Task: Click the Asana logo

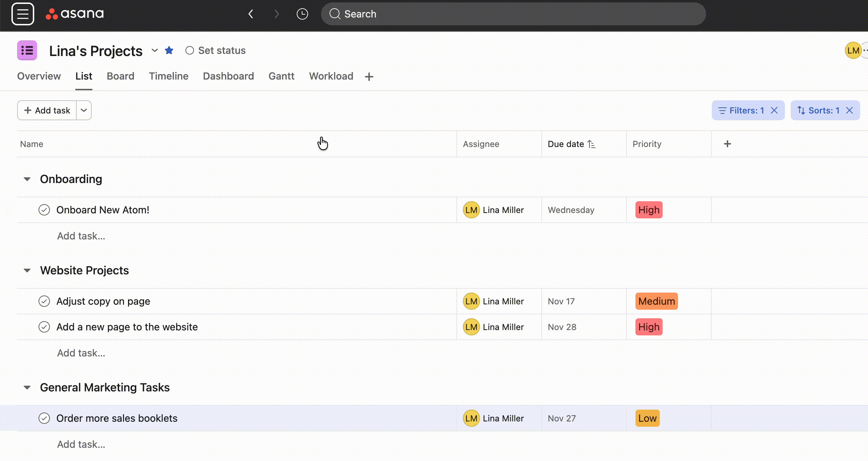Action: pos(75,14)
